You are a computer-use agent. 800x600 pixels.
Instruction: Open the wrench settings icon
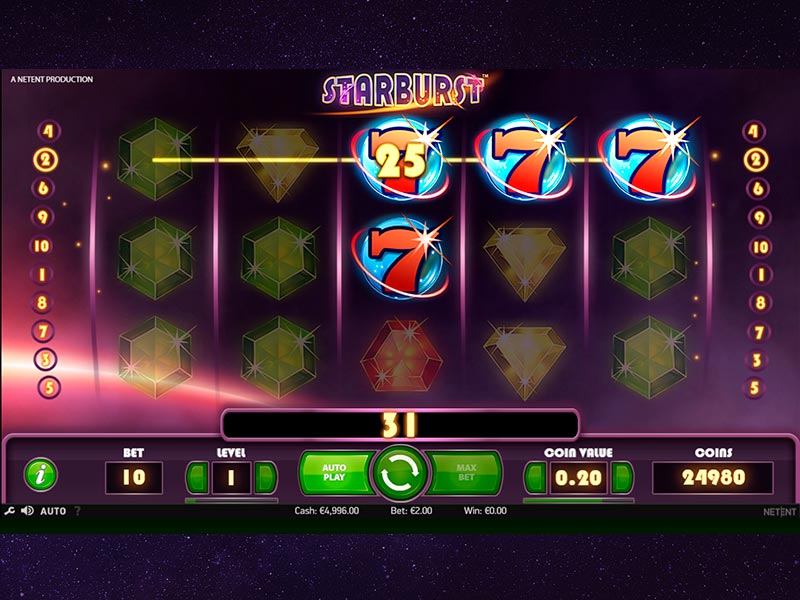[9, 511]
